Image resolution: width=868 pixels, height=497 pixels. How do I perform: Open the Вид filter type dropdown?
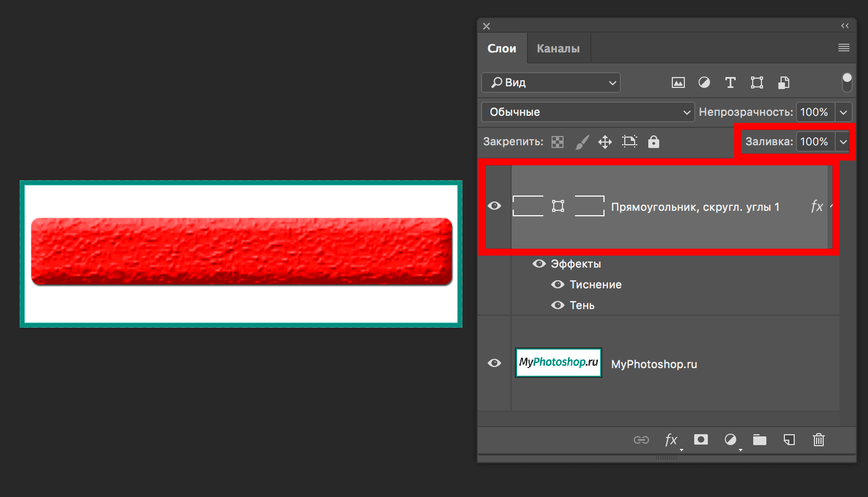pyautogui.click(x=551, y=82)
